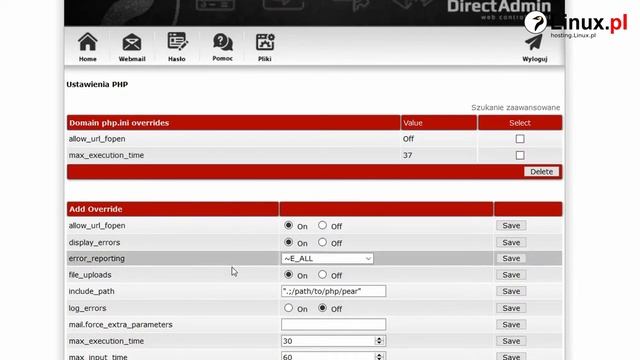The height and width of the screenshot is (360, 640).
Task: Increase max_execution_time with stepper arrows
Action: coord(379,338)
